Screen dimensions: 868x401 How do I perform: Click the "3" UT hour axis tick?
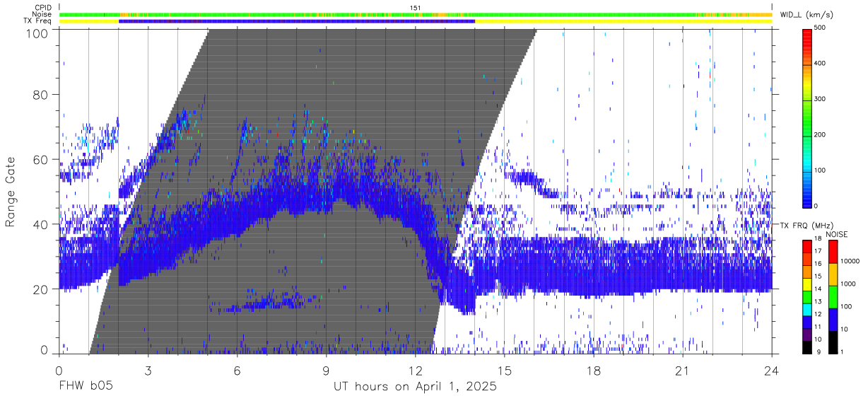[148, 371]
